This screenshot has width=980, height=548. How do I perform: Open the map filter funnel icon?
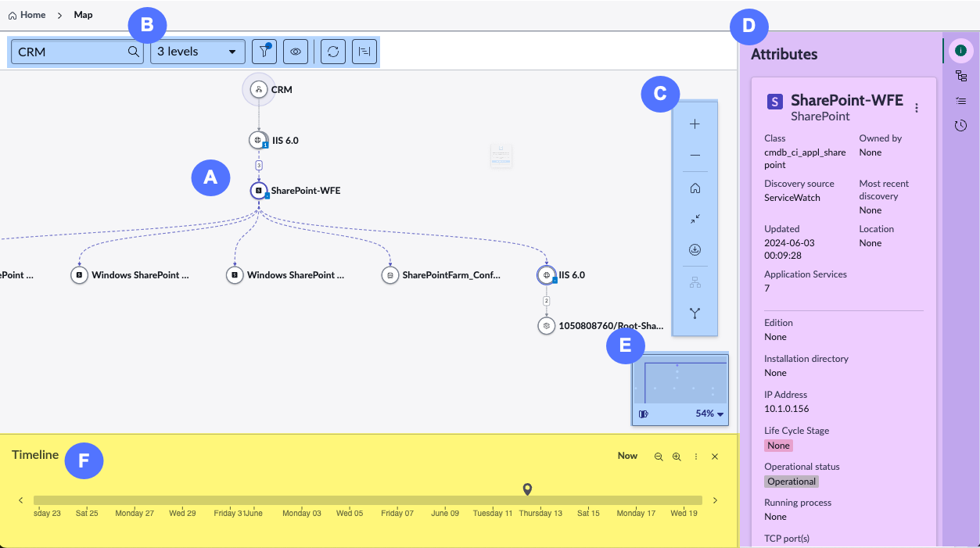[x=264, y=52]
